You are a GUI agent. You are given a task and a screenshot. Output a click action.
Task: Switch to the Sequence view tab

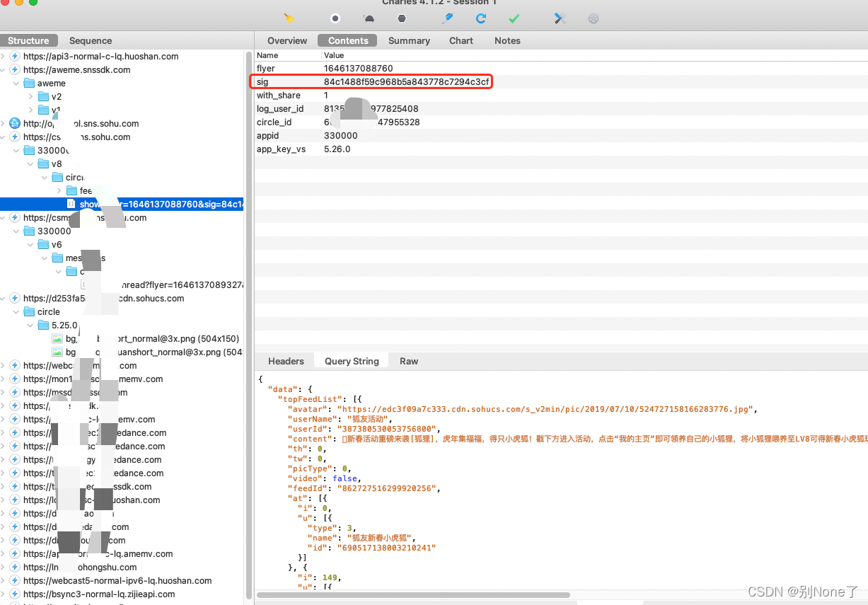(x=91, y=40)
